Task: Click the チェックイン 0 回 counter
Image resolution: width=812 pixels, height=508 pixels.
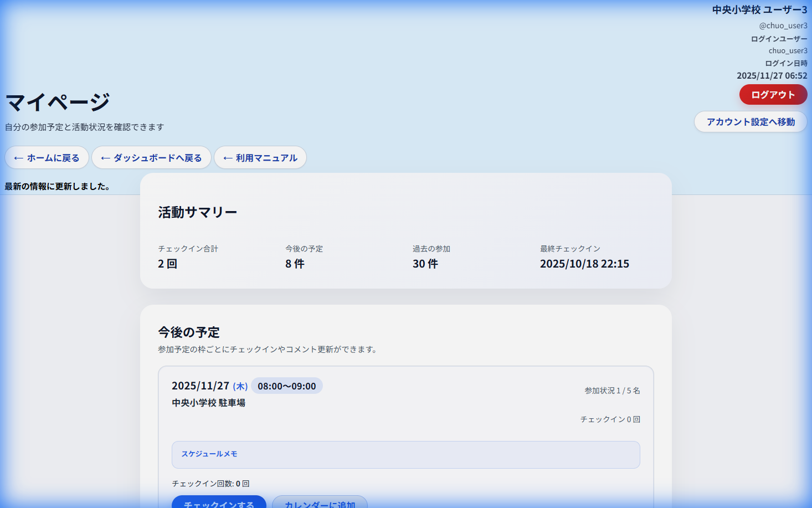Action: (609, 419)
